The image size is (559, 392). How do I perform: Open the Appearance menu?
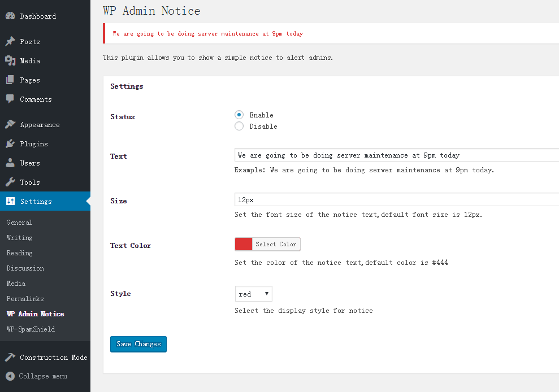pyautogui.click(x=40, y=125)
